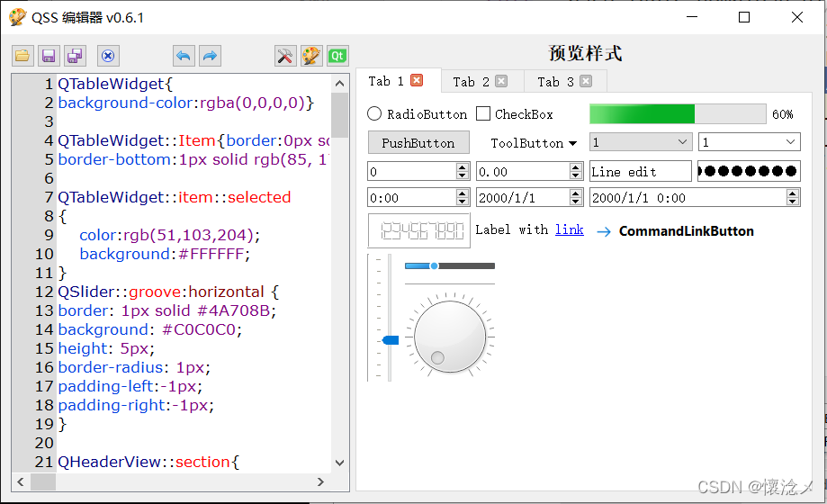
Task: Follow the 'link' hyperlink in the label
Action: 569,229
